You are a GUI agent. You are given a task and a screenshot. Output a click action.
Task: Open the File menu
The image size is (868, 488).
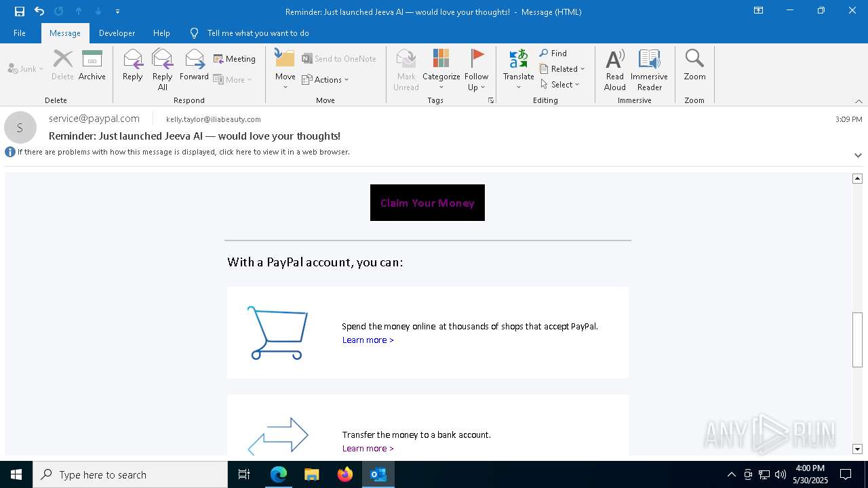(x=20, y=33)
